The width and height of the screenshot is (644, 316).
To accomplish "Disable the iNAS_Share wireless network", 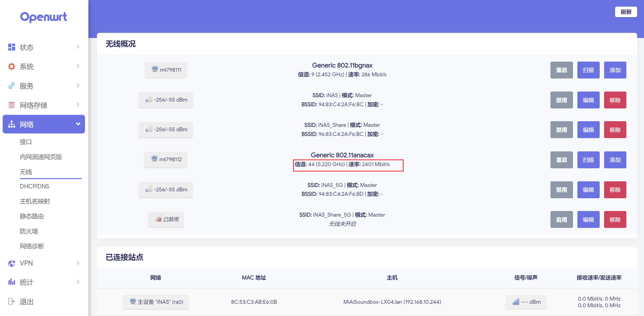I will click(x=561, y=130).
